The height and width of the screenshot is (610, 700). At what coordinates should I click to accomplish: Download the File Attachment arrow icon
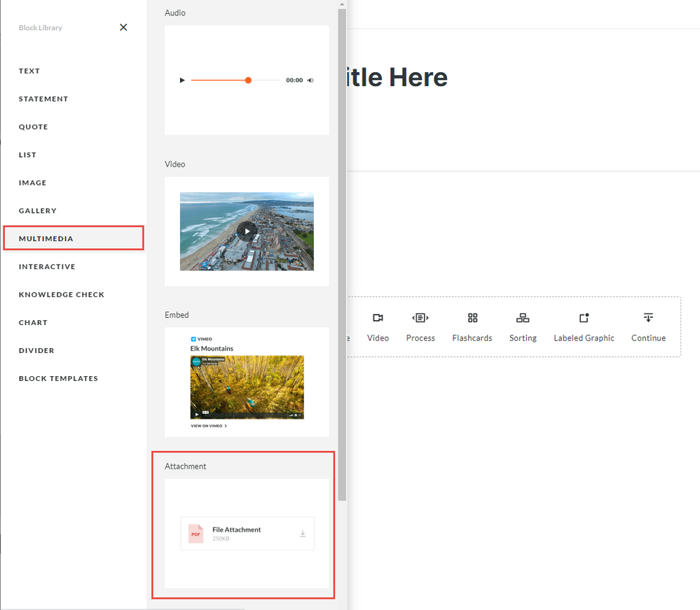click(303, 534)
